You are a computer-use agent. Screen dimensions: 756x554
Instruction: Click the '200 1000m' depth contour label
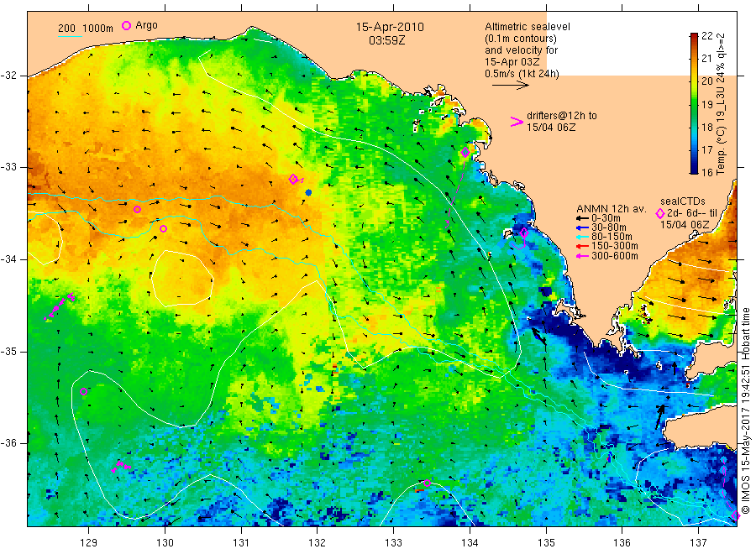[x=86, y=28]
